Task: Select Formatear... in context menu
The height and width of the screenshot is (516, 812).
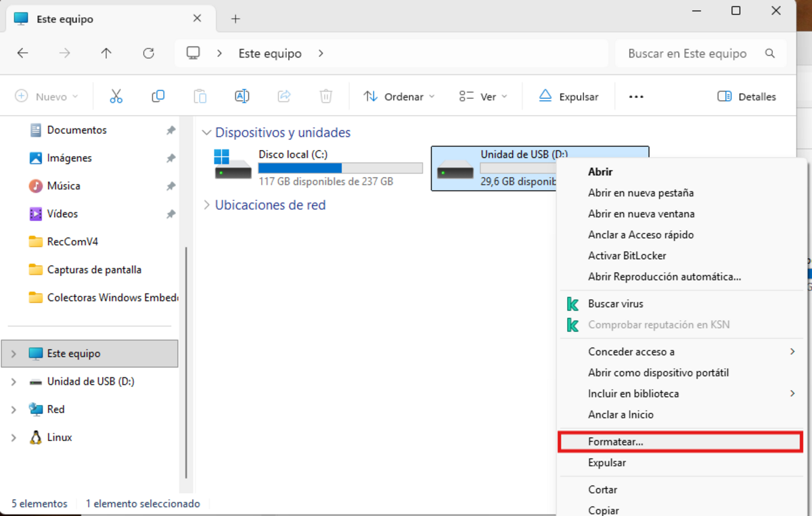Action: 680,442
